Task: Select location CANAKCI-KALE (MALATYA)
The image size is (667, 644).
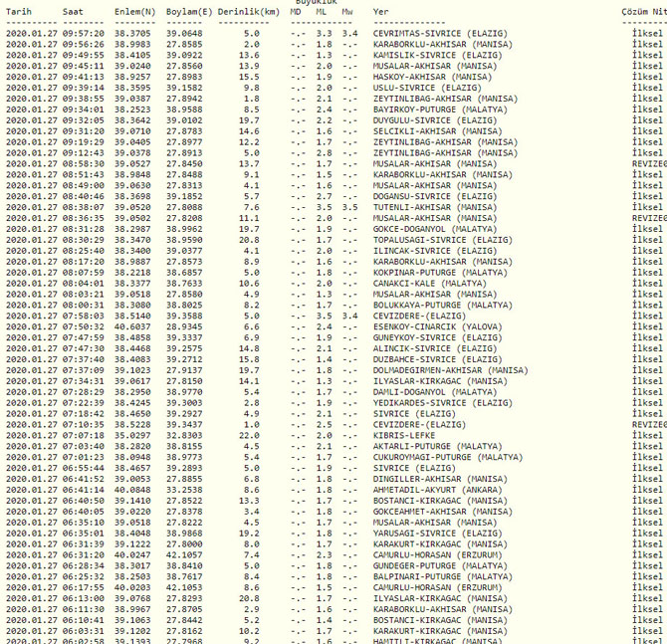Action: click(430, 284)
